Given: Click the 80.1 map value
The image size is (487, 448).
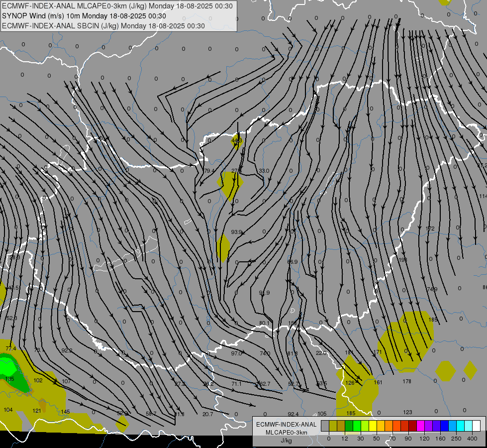Looking at the screenshot, I should [x=264, y=323].
